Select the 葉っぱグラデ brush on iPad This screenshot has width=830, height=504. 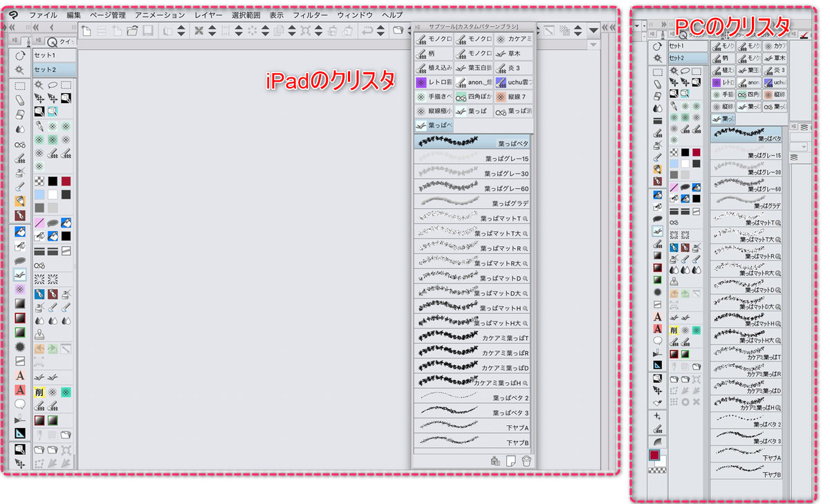coord(472,203)
